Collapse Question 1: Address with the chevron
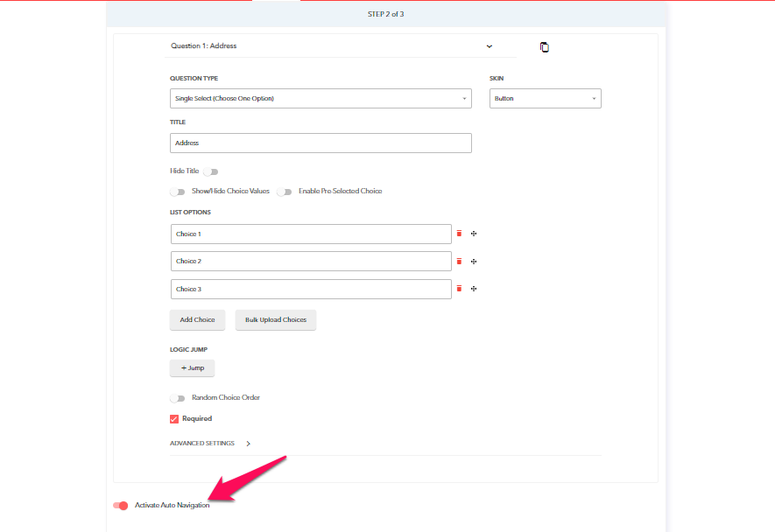Viewport: 775px width, 532px height. [489, 45]
